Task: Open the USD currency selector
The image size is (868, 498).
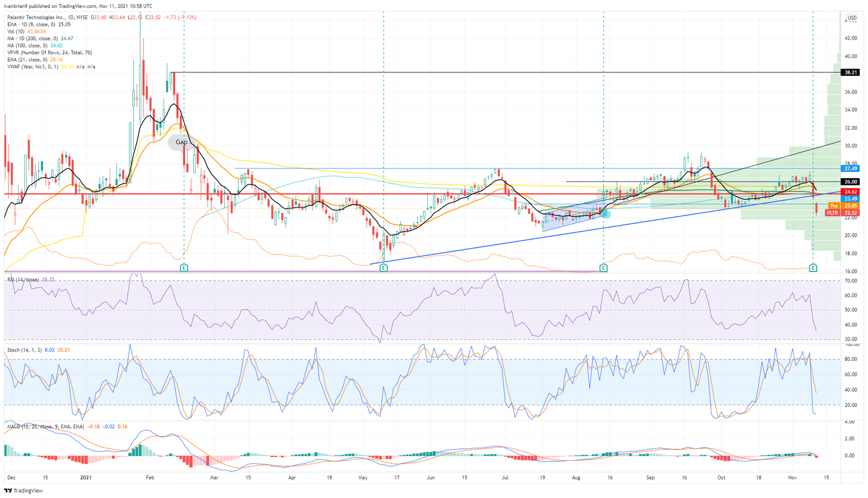Action: pyautogui.click(x=852, y=18)
